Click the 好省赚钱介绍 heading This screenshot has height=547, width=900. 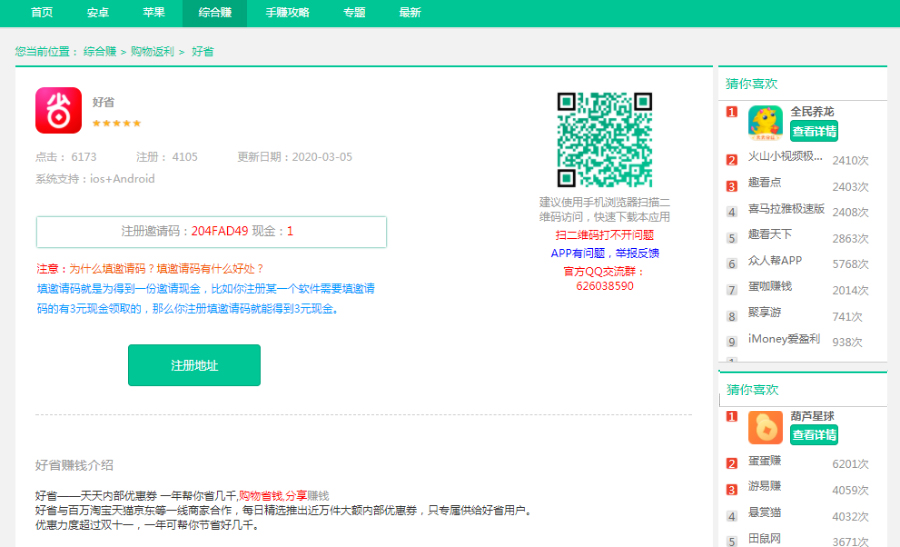(74, 465)
